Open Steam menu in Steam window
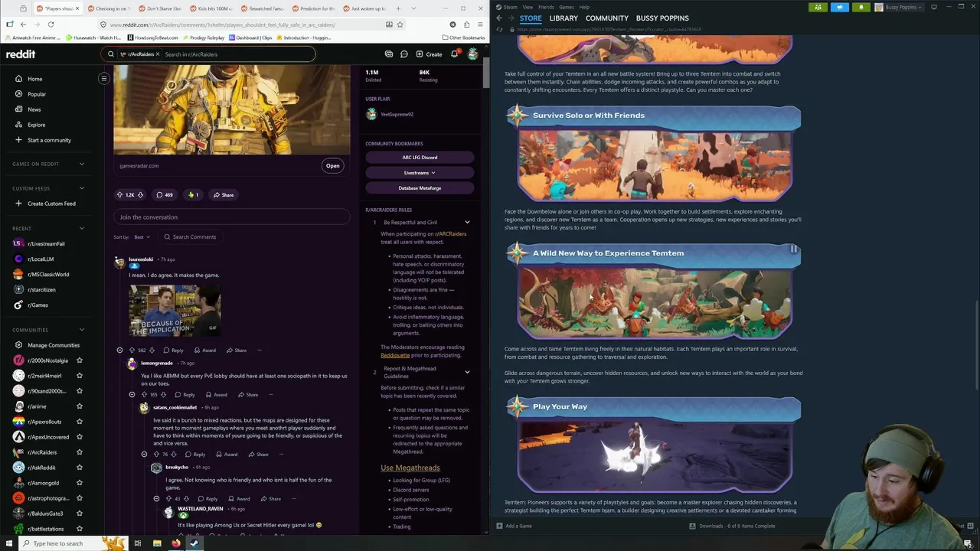The height and width of the screenshot is (551, 980). click(508, 7)
